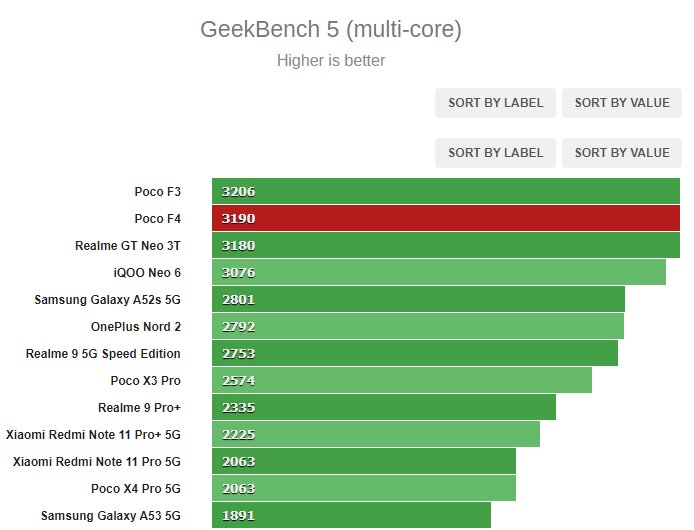Click the lower SORT BY LABEL button
This screenshot has height=530, width=694.
pos(495,153)
